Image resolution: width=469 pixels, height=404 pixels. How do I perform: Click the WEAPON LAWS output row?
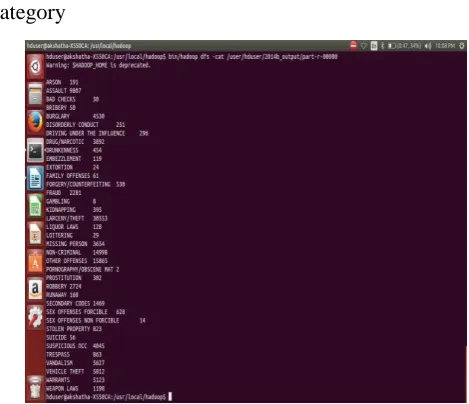75,388
